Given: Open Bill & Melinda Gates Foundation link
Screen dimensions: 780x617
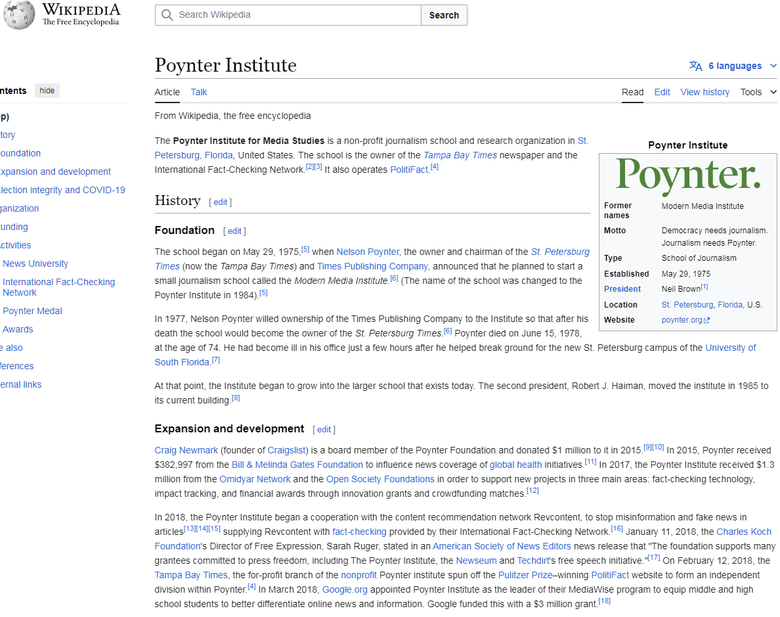Looking at the screenshot, I should click(x=297, y=465).
